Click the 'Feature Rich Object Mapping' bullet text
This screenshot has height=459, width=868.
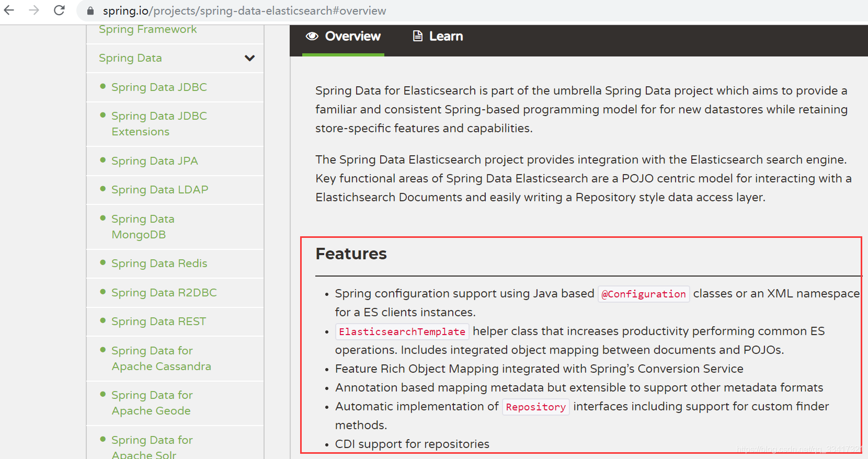click(539, 369)
